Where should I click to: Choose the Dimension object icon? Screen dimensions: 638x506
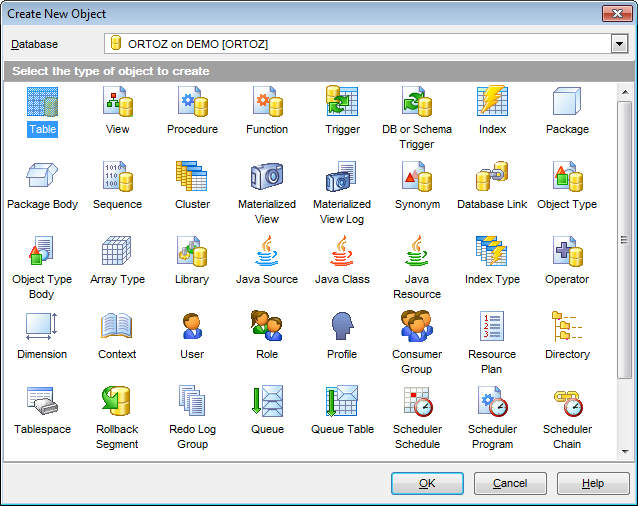click(42, 326)
